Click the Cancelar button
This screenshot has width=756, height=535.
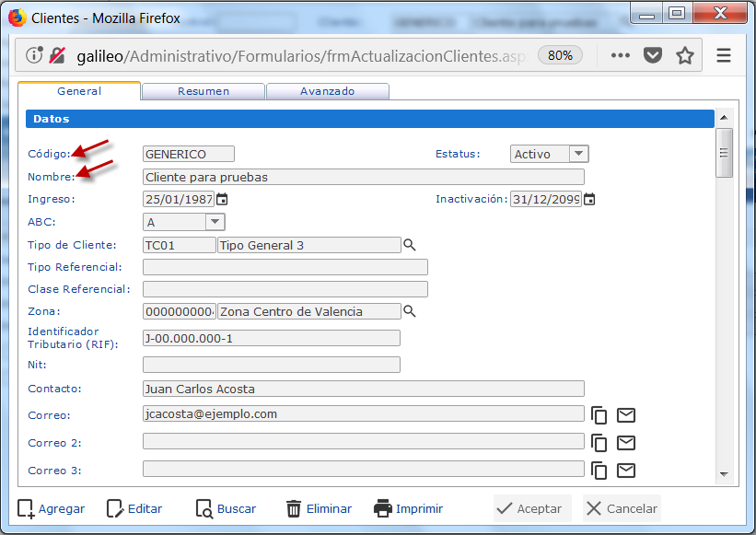click(622, 508)
